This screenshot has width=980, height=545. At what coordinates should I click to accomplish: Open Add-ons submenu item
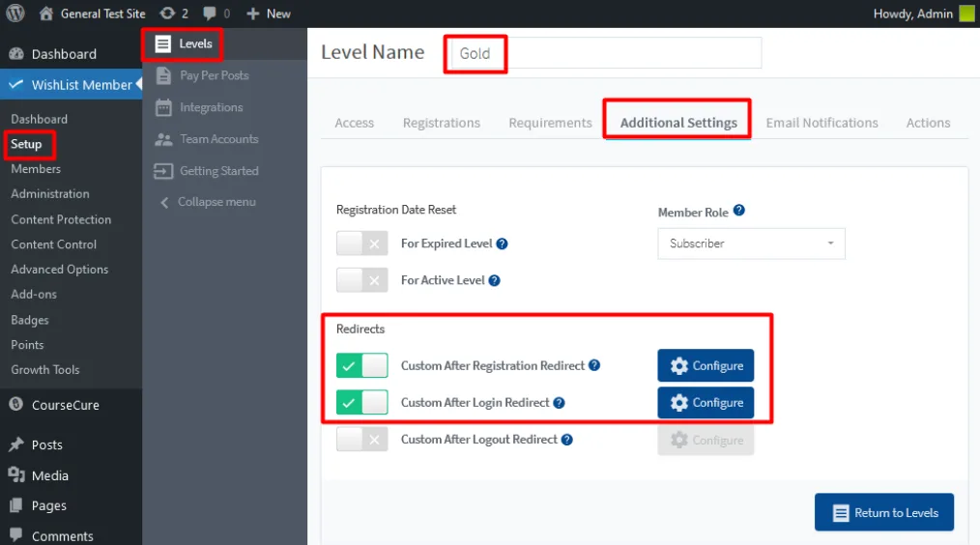click(34, 295)
